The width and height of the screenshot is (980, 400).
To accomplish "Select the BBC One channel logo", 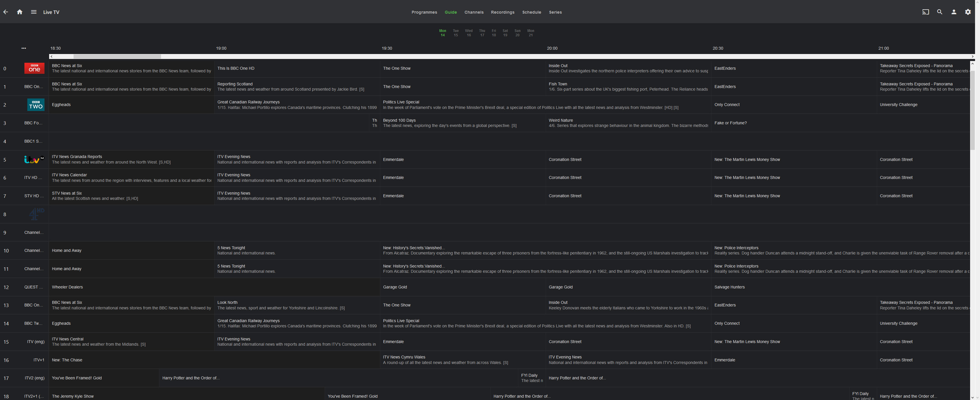I will coord(34,69).
